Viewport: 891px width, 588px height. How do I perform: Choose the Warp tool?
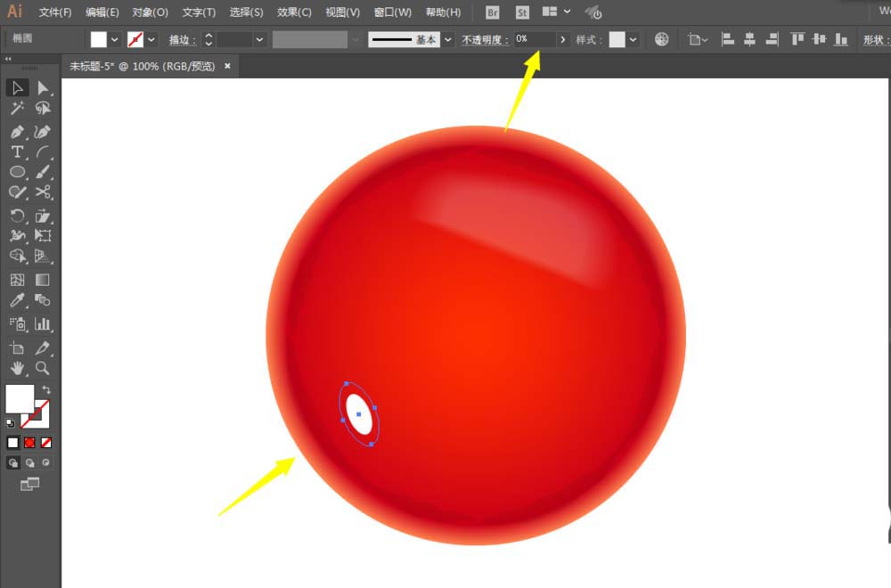17,235
